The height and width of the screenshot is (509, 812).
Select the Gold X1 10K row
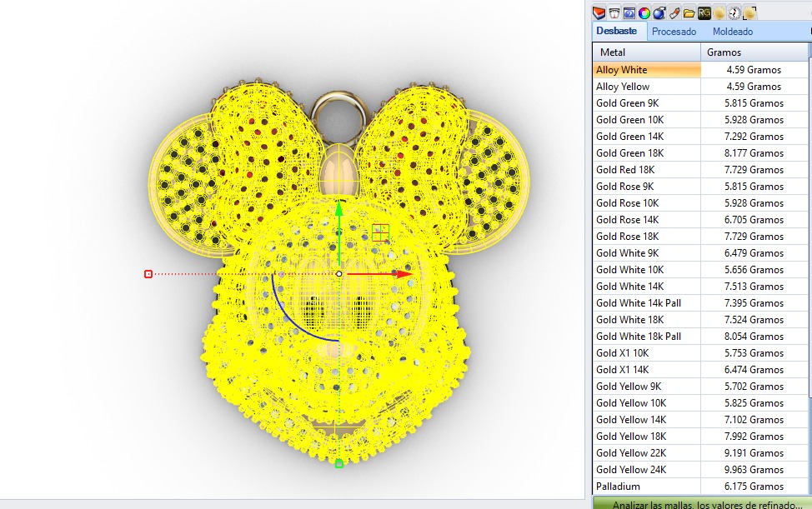click(700, 352)
